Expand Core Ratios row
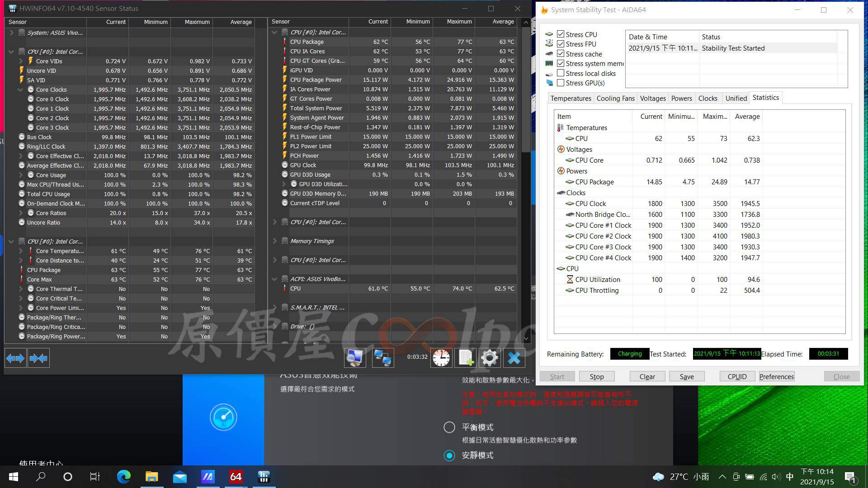Viewport: 868px width, 488px height. tap(20, 213)
